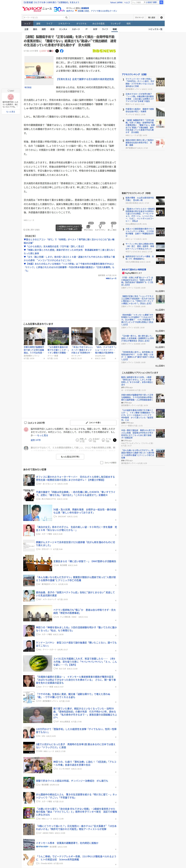Open the Yahoo! JAPAN link in top bar
The width and height of the screenshot is (186, 868).
pyautogui.click(x=116, y=2)
